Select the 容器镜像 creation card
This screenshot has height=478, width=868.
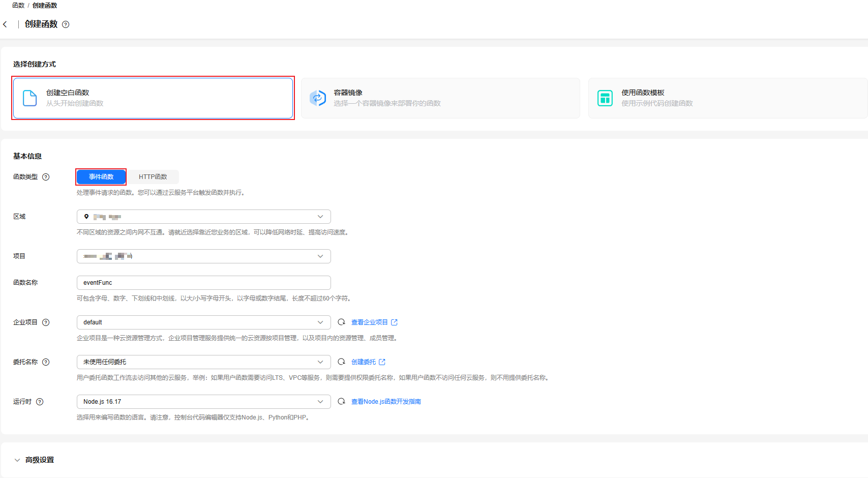(440, 98)
